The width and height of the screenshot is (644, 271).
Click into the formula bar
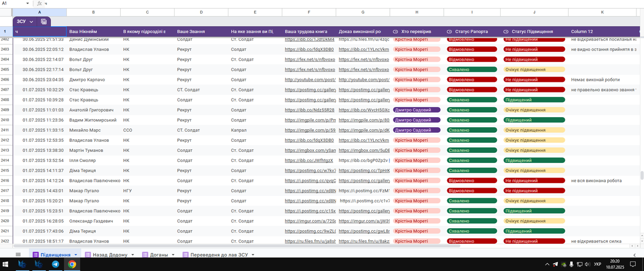[x=342, y=3]
